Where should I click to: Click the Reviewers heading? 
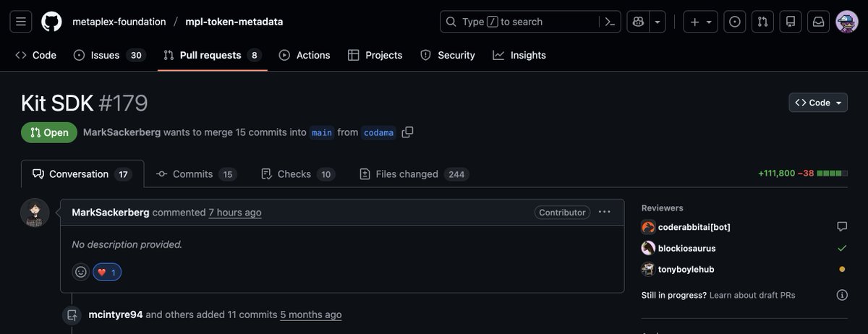click(663, 207)
